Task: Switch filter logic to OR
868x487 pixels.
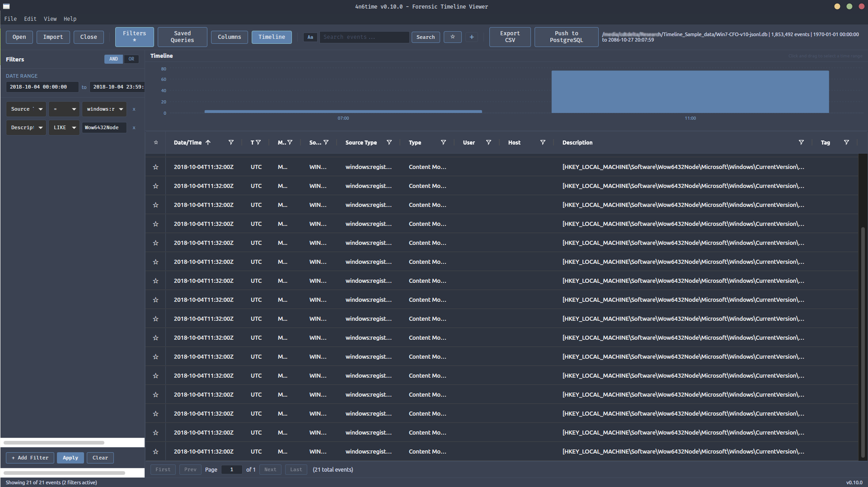Action: (x=131, y=59)
